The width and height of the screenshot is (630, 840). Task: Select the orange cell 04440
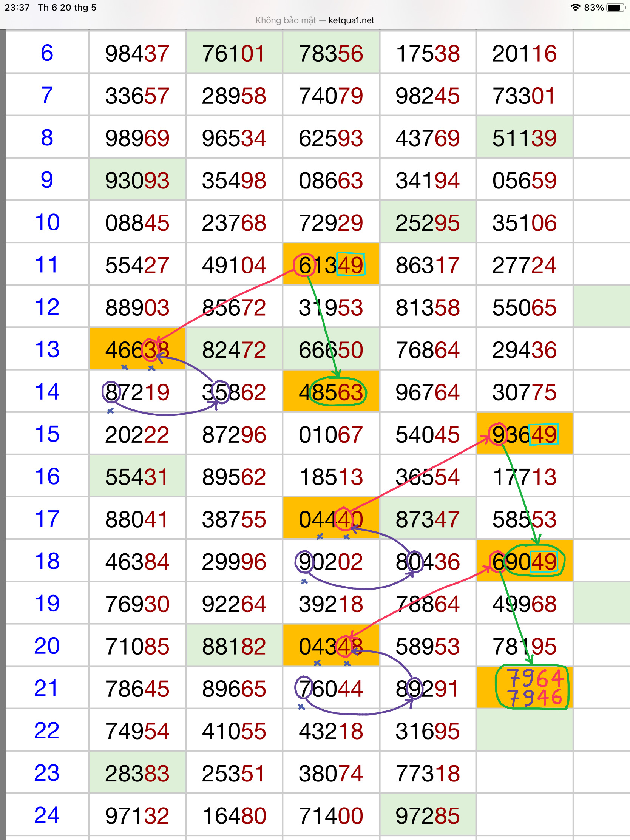[x=331, y=519]
